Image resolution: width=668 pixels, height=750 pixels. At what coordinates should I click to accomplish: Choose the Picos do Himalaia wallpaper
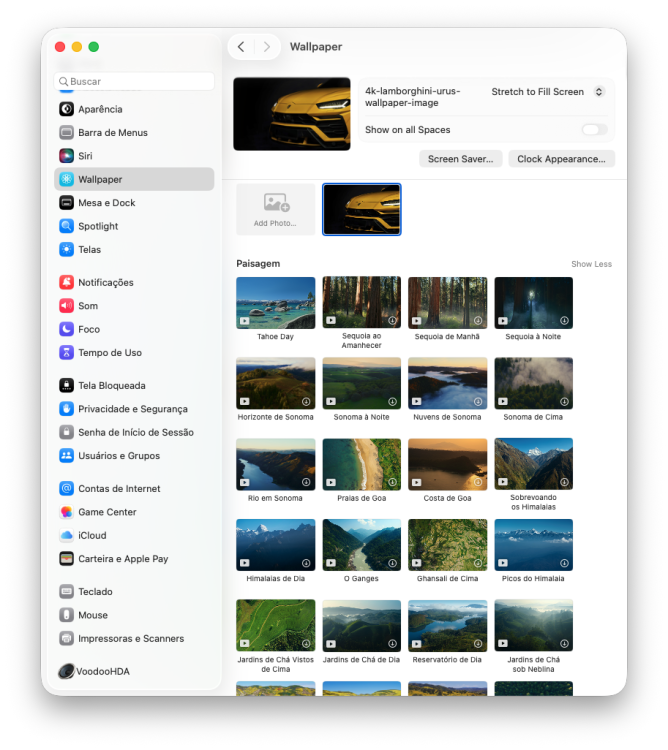pyautogui.click(x=533, y=545)
